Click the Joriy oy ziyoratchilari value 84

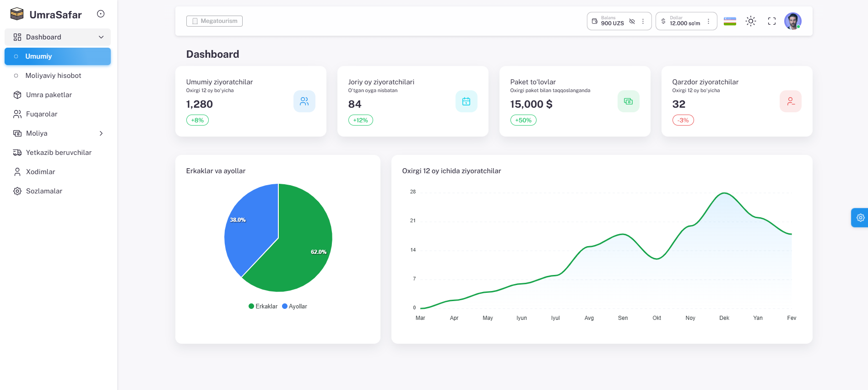[x=355, y=104]
